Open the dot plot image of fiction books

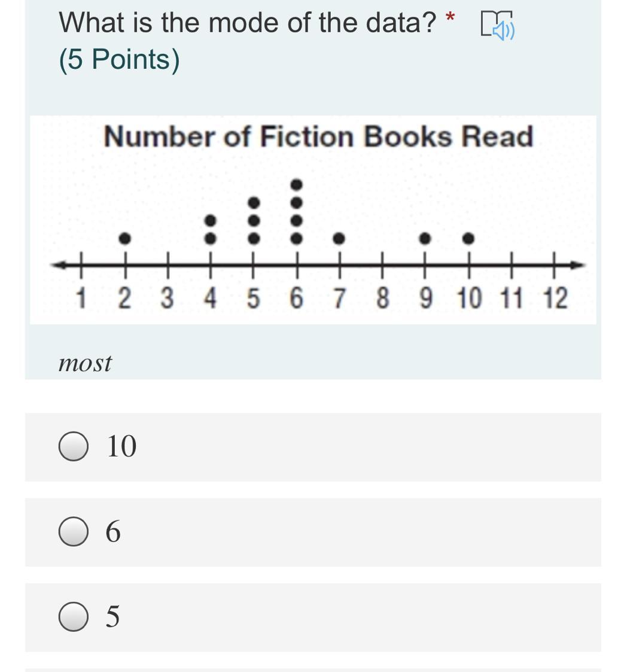[x=313, y=220]
